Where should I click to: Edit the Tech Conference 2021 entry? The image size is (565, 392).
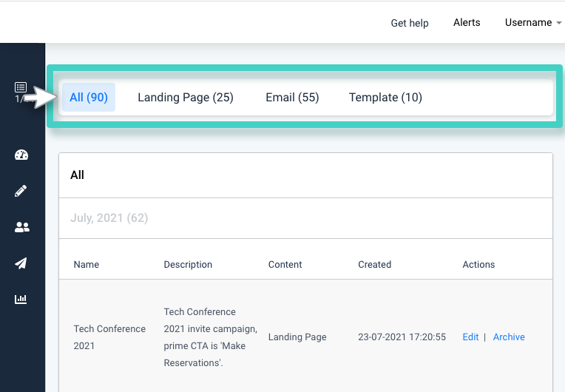point(470,337)
